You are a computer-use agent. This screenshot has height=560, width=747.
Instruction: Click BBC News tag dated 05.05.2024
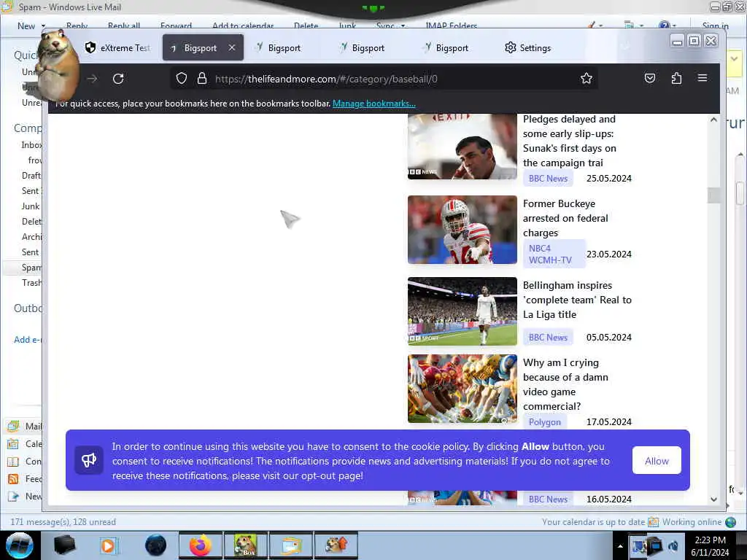click(548, 337)
